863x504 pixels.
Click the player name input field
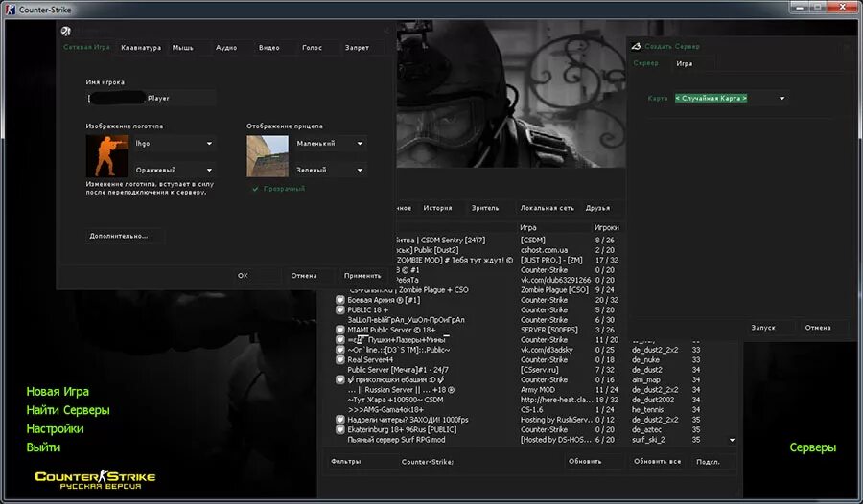point(151,98)
